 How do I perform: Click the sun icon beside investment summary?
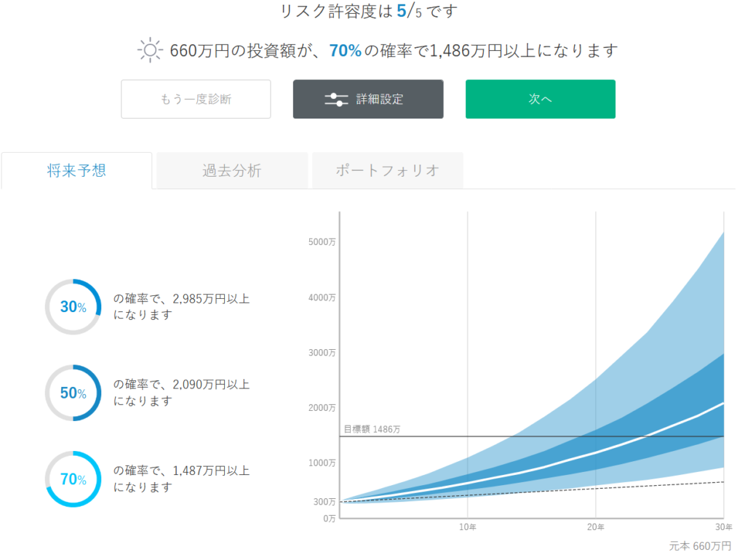click(x=148, y=50)
